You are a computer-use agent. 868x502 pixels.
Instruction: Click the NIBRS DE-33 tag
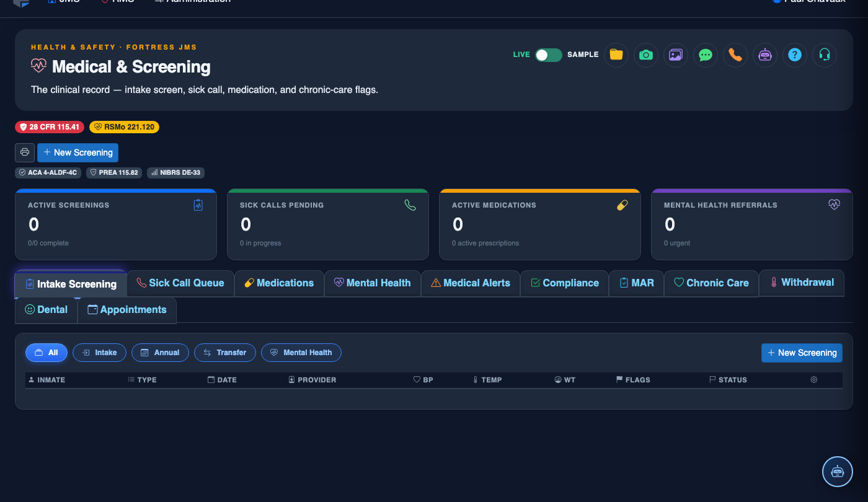pyautogui.click(x=176, y=173)
